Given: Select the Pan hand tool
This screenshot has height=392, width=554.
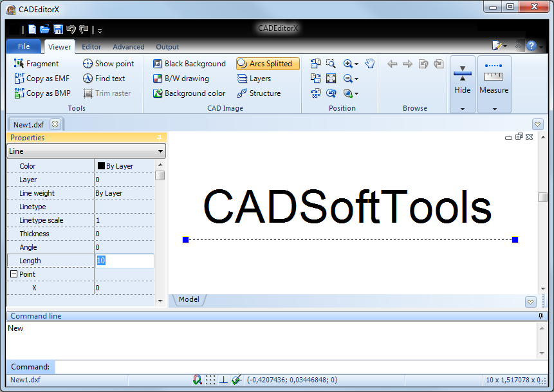Looking at the screenshot, I should click(369, 64).
